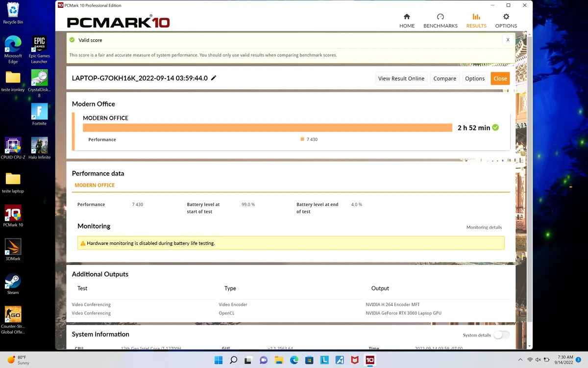588x368 pixels.
Task: Open the clock showing 7:30 AM
Action: tap(565, 360)
